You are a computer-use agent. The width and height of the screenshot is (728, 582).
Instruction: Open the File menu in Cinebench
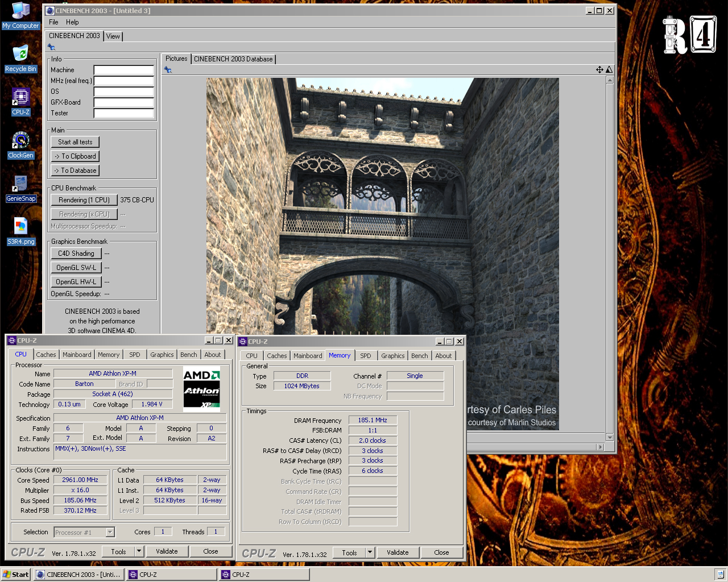pos(53,22)
